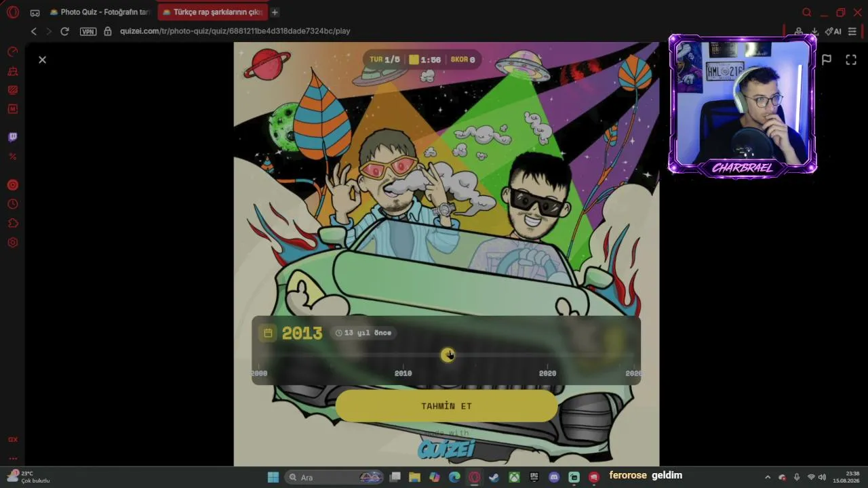Open the Opera GX main menu logo
Image resolution: width=868 pixels, height=488 pixels.
click(13, 12)
